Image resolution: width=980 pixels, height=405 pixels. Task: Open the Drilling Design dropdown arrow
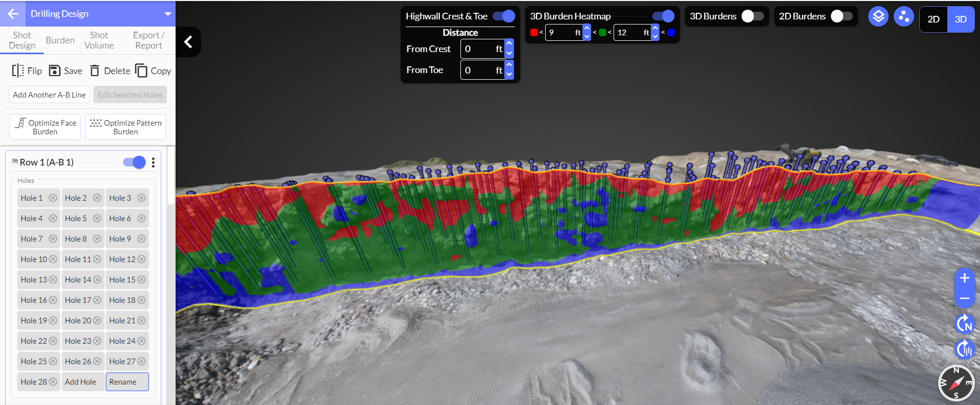point(167,14)
